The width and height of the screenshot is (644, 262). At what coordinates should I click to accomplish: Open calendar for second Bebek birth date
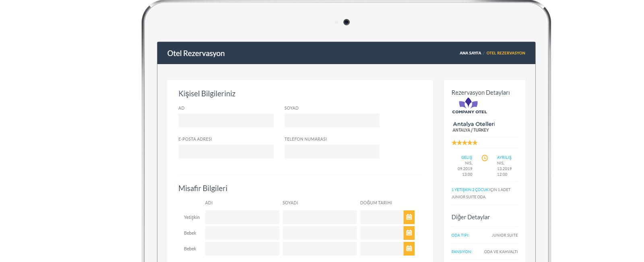point(409,249)
